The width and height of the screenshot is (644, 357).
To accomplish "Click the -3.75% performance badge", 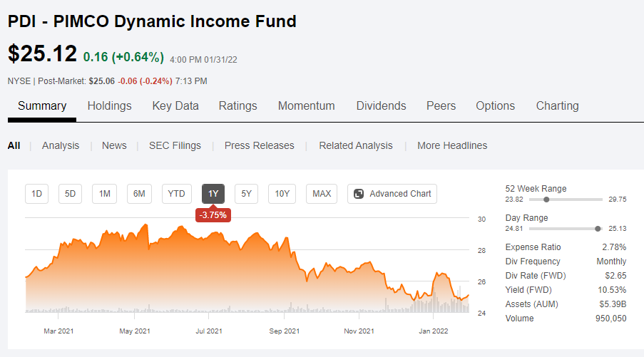I will [213, 215].
